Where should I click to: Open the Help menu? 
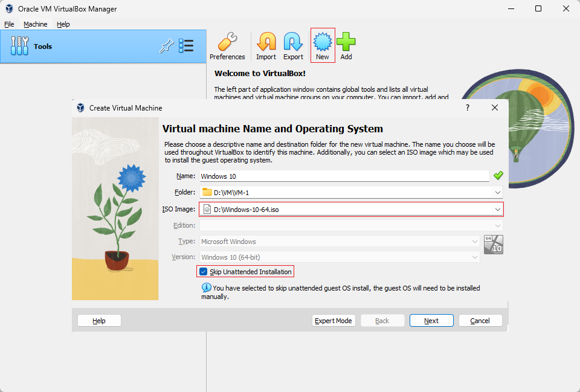[x=63, y=24]
